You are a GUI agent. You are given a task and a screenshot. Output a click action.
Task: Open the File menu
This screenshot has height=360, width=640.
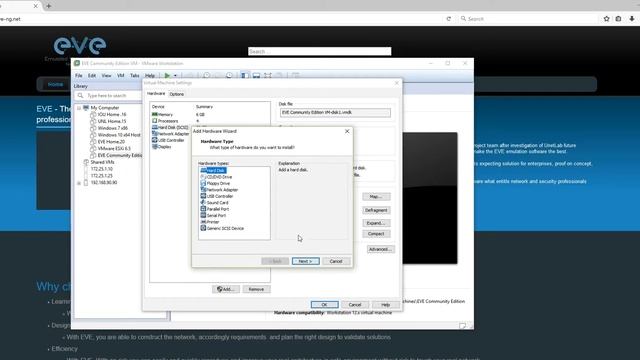(x=79, y=76)
